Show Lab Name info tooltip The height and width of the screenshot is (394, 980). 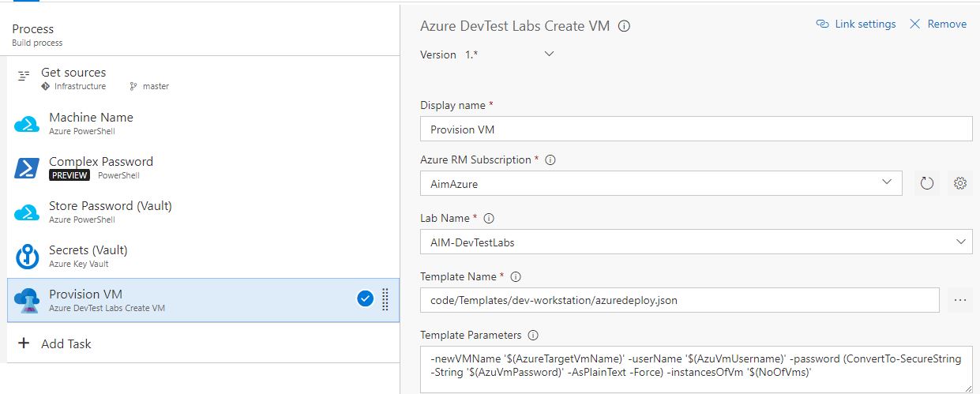489,219
